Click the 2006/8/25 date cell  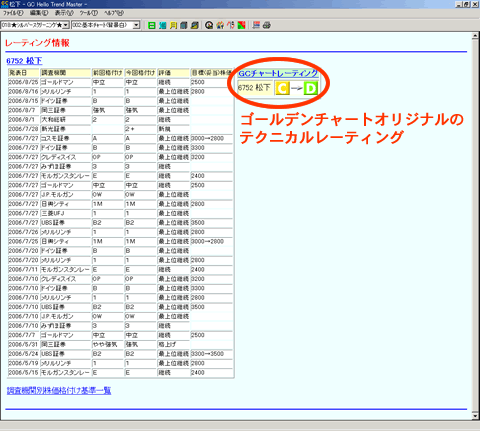(x=23, y=82)
